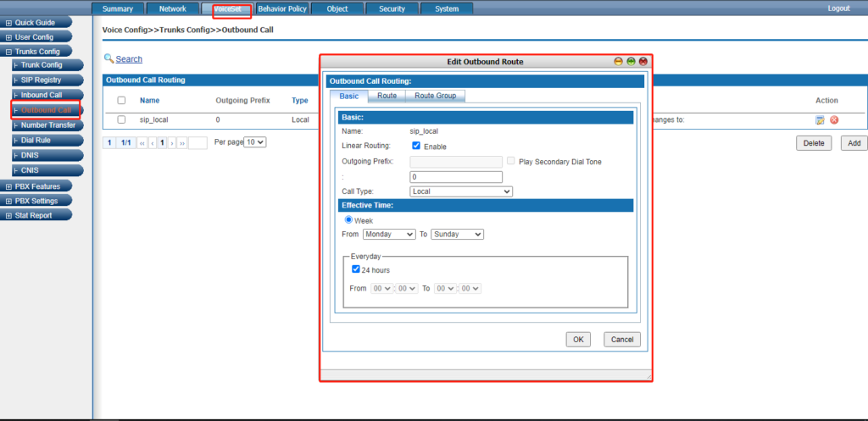868x421 pixels.
Task: Go to the previous page of the pager
Action: pyautogui.click(x=153, y=142)
